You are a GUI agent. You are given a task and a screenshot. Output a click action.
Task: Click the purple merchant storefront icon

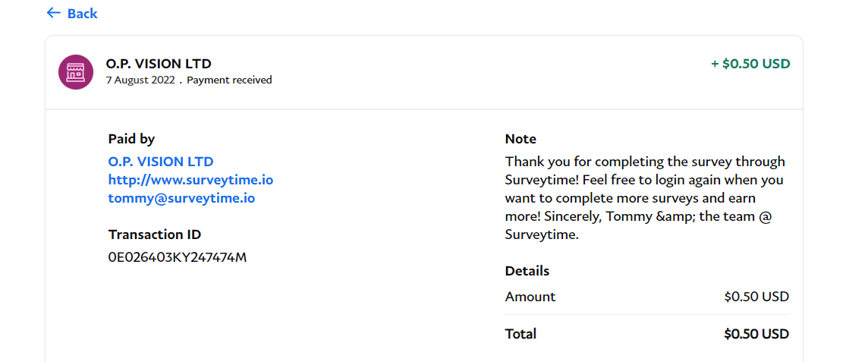tap(76, 72)
